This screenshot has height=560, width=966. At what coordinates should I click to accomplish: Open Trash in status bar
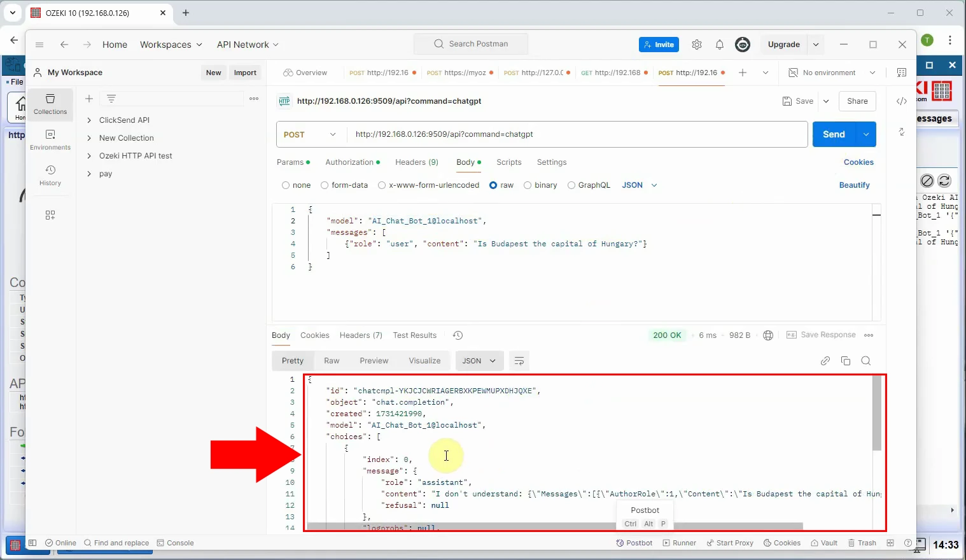pyautogui.click(x=862, y=543)
